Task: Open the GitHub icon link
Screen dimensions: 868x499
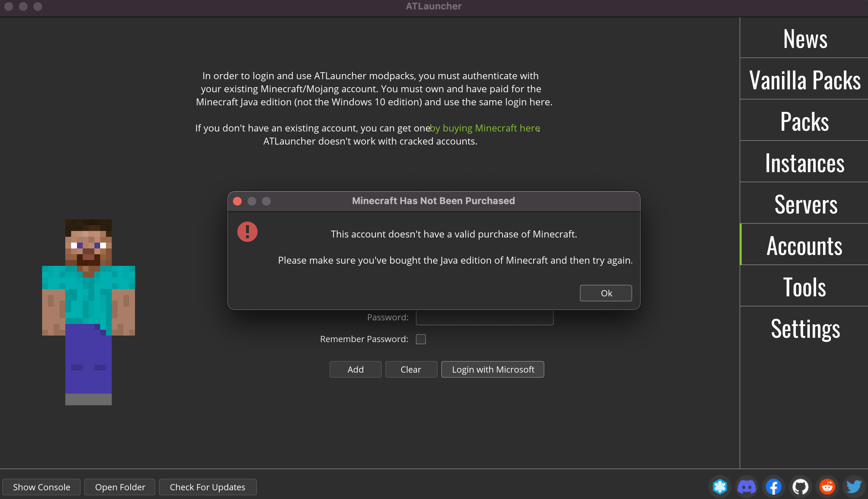Action: (800, 487)
